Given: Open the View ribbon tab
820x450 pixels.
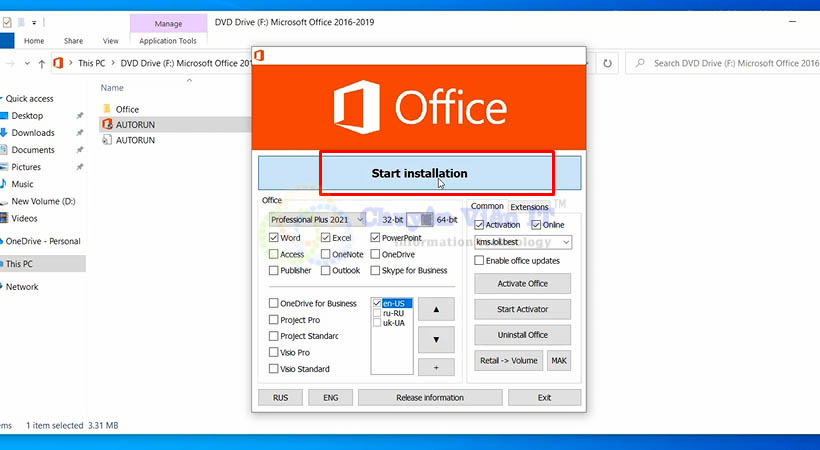Looking at the screenshot, I should [x=110, y=41].
